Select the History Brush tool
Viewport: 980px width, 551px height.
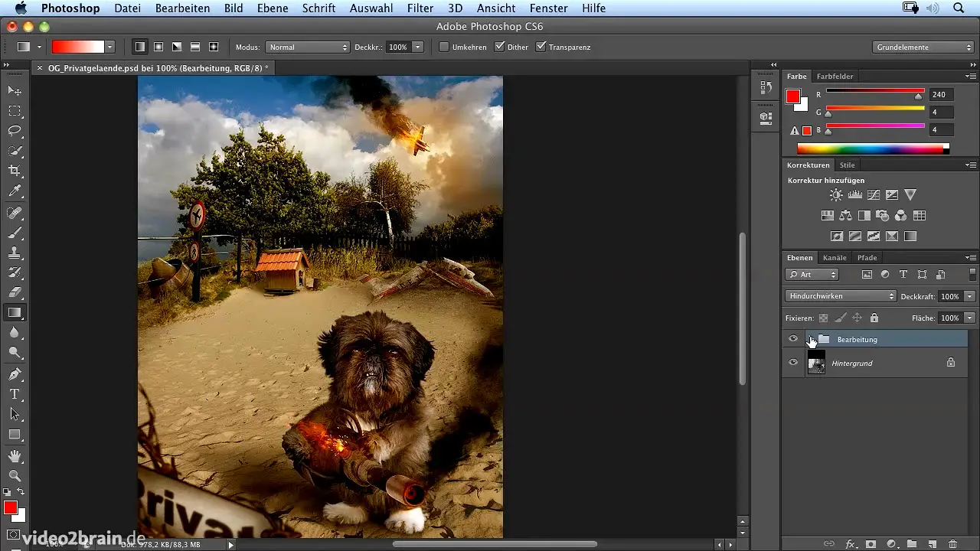pos(15,272)
